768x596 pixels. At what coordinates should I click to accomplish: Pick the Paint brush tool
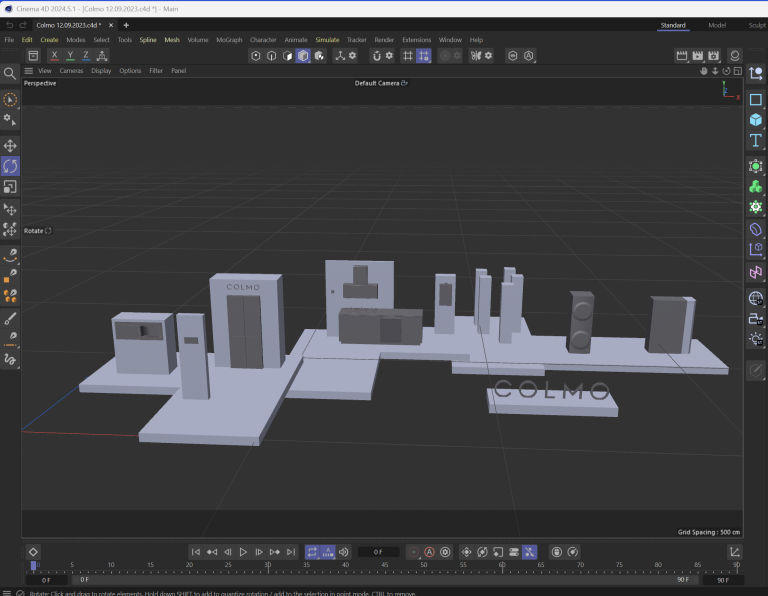[10, 319]
